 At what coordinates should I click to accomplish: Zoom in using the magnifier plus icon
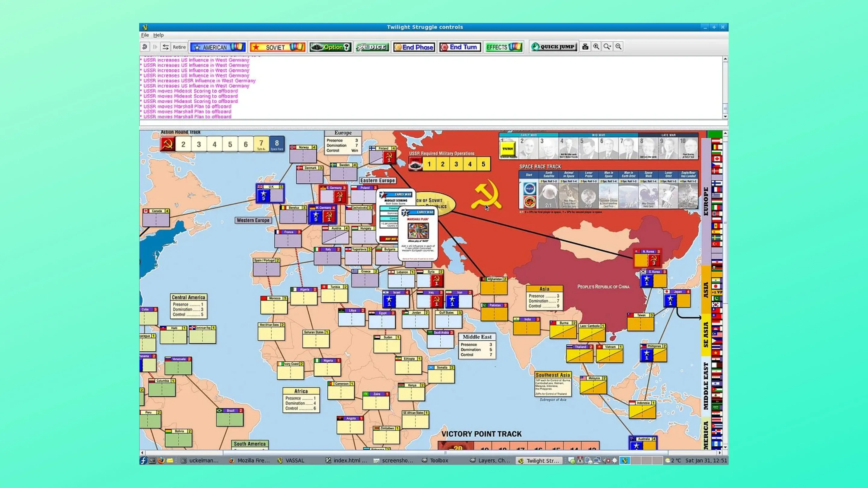[x=596, y=47]
